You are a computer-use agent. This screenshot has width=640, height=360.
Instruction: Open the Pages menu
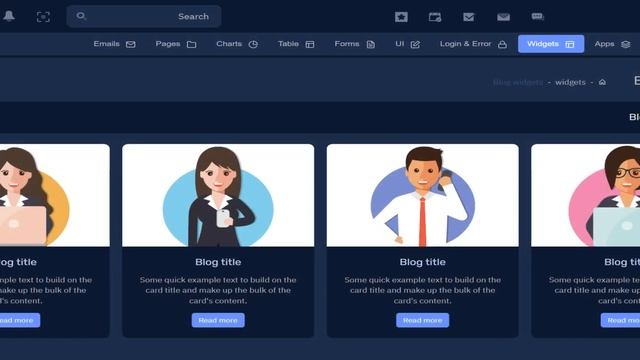(x=176, y=44)
